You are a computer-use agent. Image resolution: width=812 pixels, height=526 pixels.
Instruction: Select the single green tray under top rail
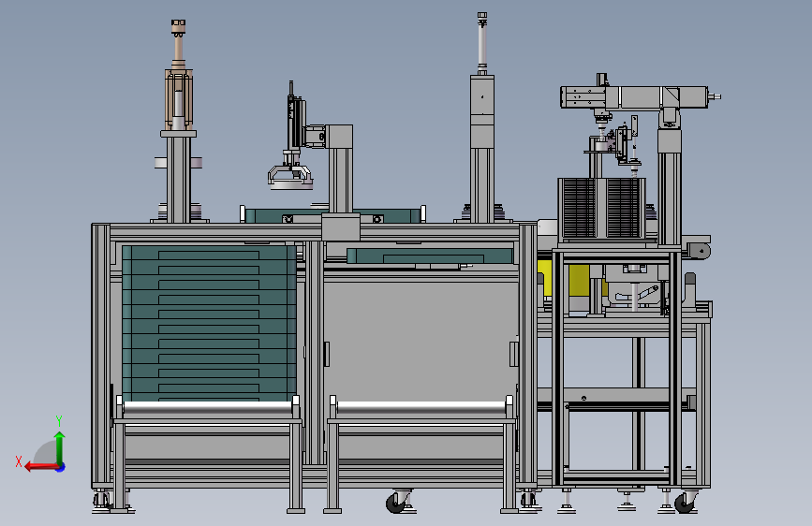point(430,256)
